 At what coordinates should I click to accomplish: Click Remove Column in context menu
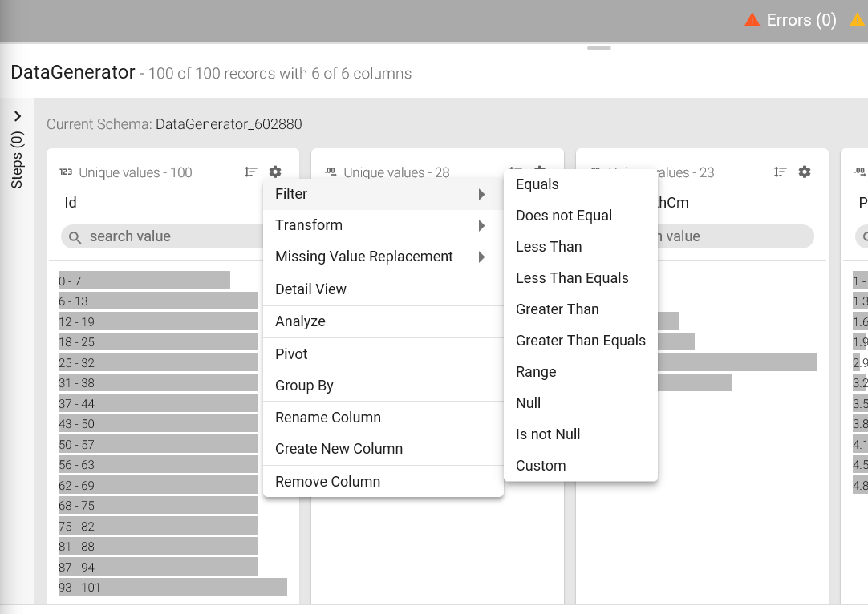(x=327, y=482)
